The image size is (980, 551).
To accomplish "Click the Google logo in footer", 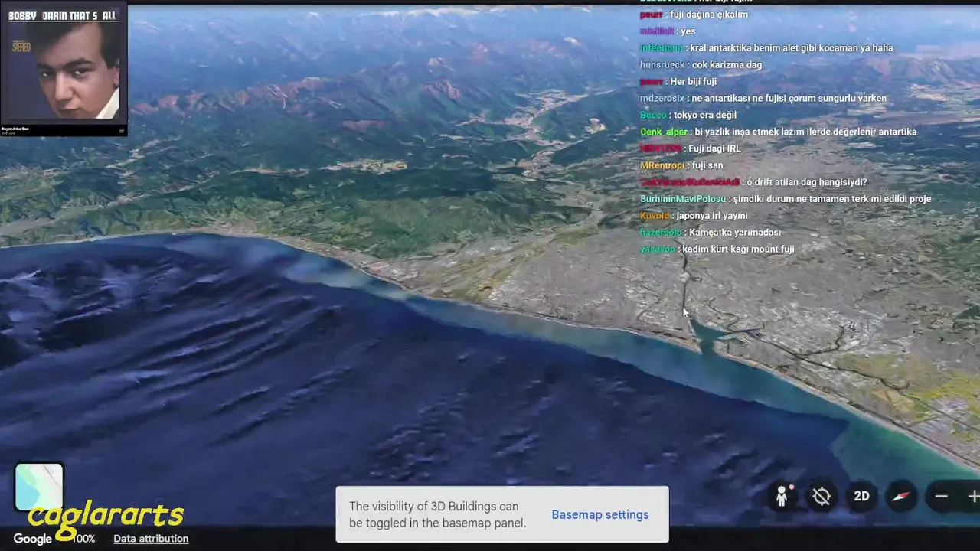I will point(32,539).
